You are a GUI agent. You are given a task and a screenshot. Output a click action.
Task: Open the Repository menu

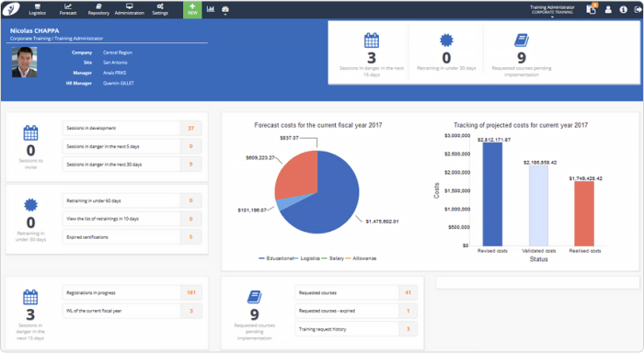pyautogui.click(x=98, y=9)
